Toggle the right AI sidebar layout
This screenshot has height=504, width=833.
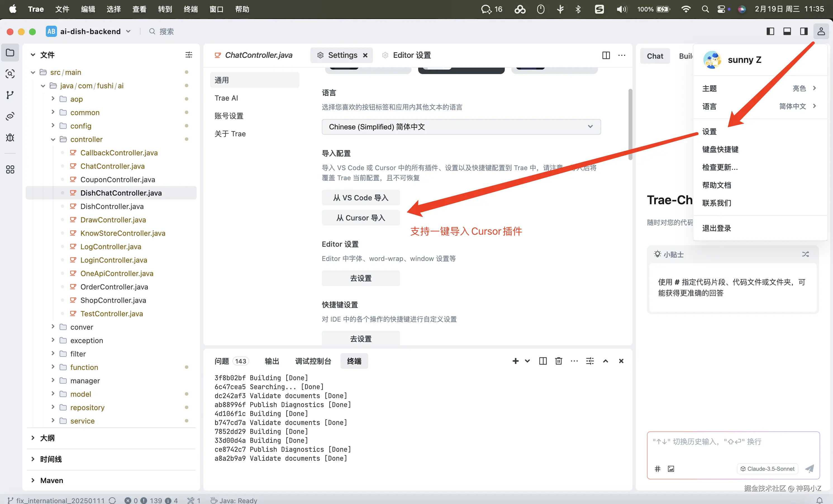point(804,32)
